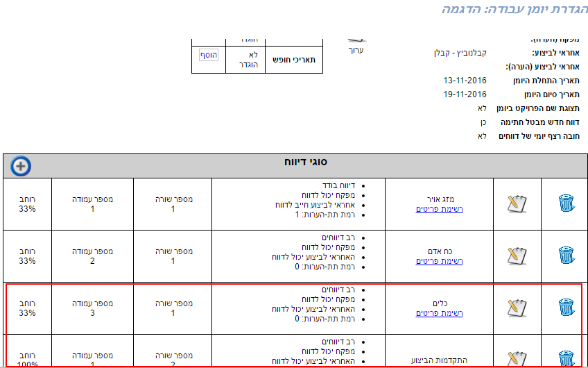Open רשימת פריטים link under כח אדם
Screen dimensions: 588x368
(x=439, y=261)
